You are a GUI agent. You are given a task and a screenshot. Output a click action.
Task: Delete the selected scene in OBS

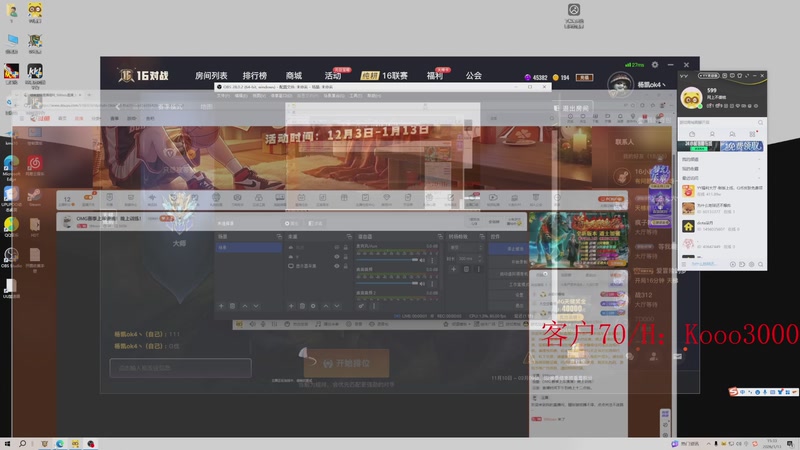click(232, 306)
